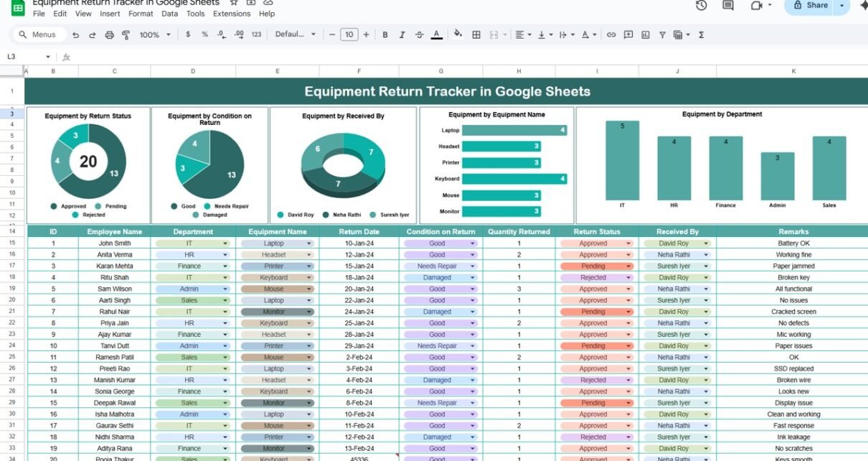
Task: Open the font family dropdown
Action: coord(294,34)
